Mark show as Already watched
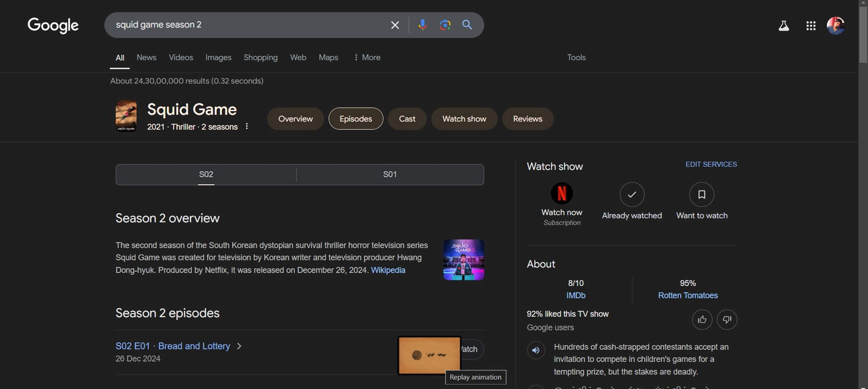 click(632, 194)
